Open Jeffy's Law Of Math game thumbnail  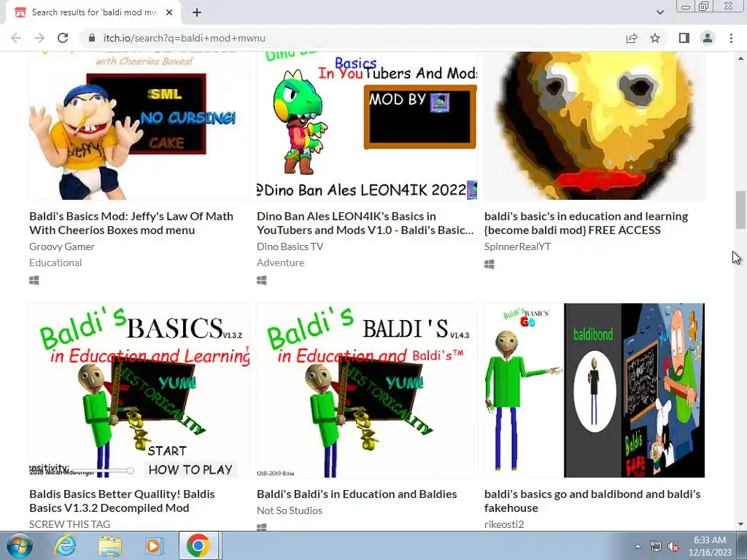(x=139, y=125)
